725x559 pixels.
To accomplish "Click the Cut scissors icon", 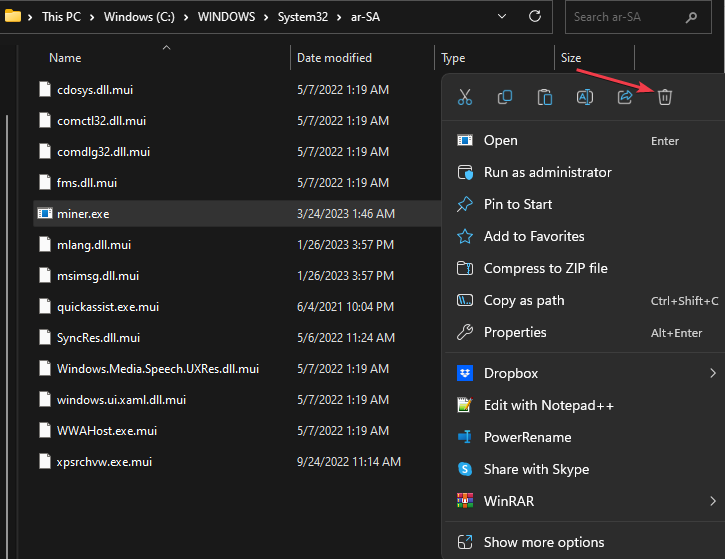I will coord(464,97).
